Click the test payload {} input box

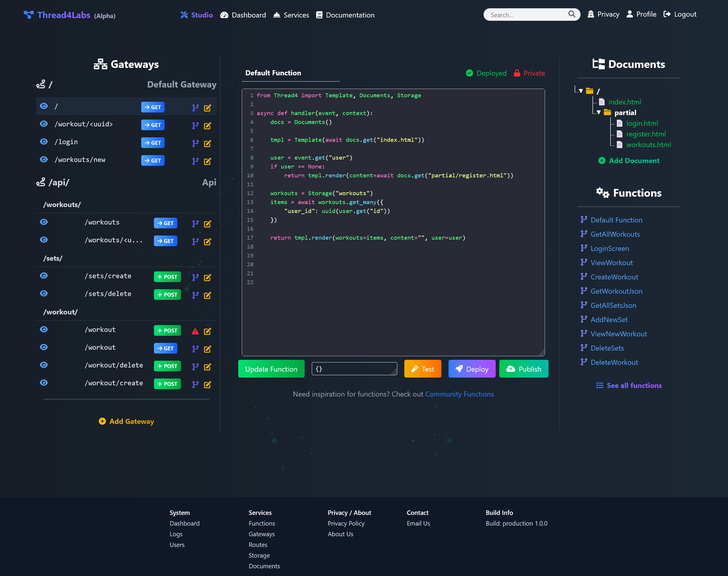(x=354, y=369)
